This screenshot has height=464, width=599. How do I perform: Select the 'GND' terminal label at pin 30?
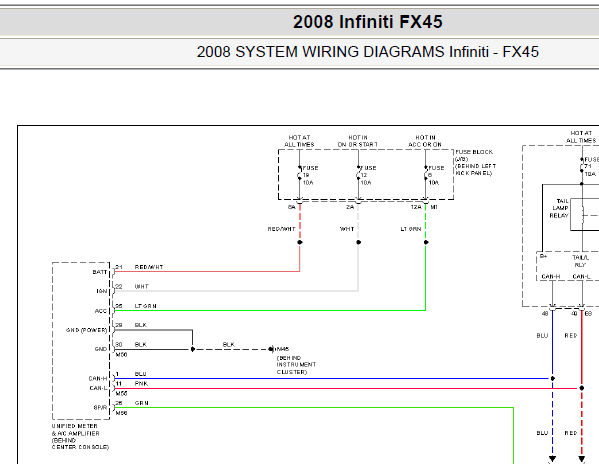click(101, 349)
